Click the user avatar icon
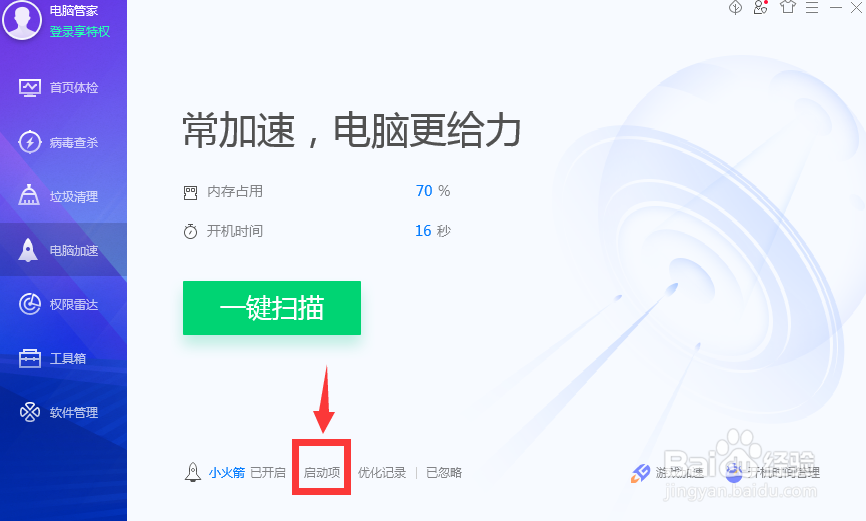866x521 pixels. 22,18
